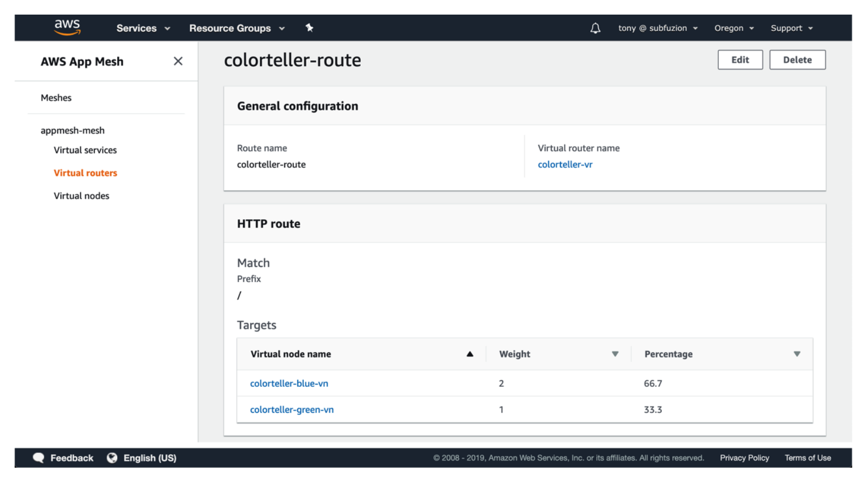Click the Delete button

click(x=797, y=60)
